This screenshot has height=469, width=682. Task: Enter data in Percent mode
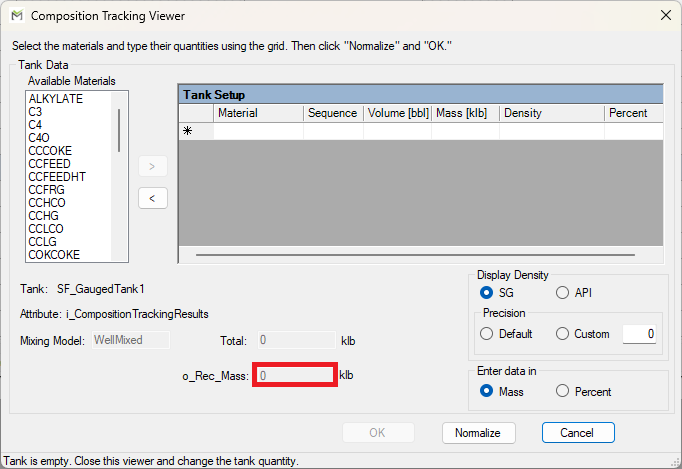point(562,391)
